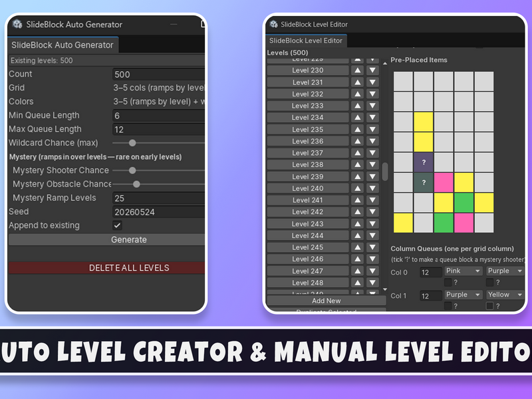Screen dimensions: 532x399
Task: Click the dark green mystery question-mark cell
Action: point(424,182)
